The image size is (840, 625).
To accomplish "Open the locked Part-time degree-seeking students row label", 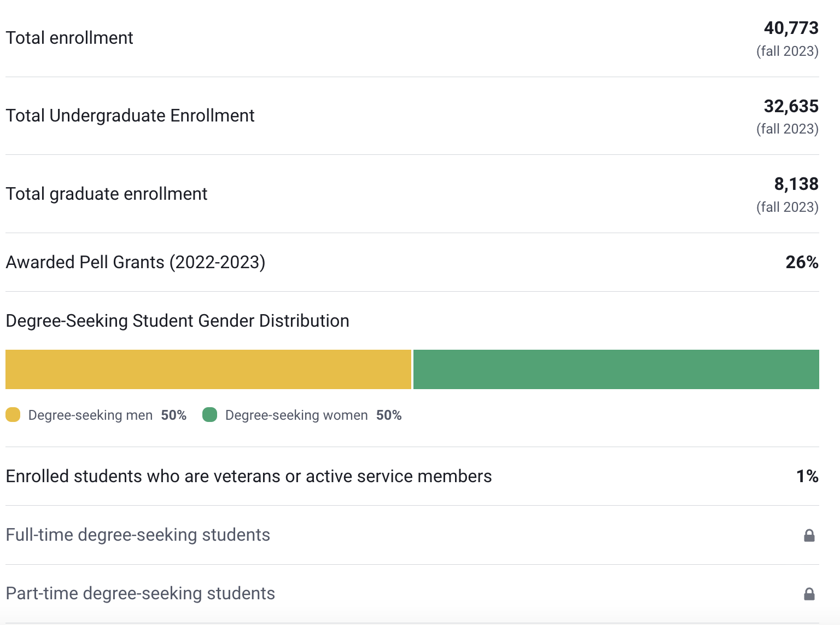I will click(x=140, y=593).
